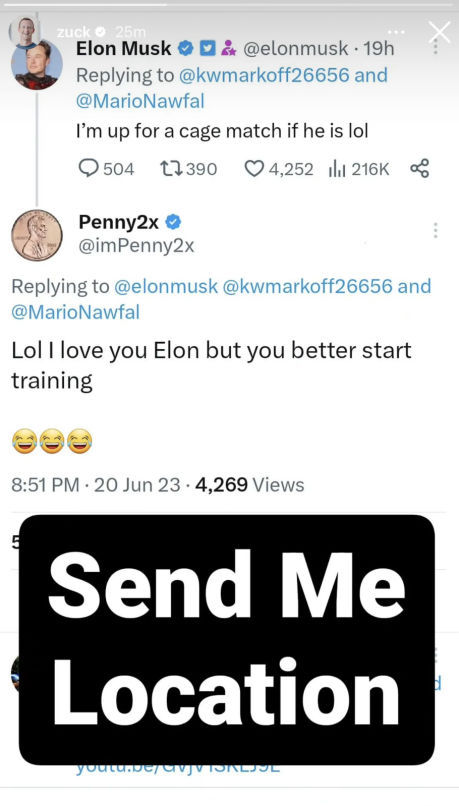Open the Penny2x tweet's three-dot menu
The width and height of the screenshot is (459, 806).
point(435,230)
